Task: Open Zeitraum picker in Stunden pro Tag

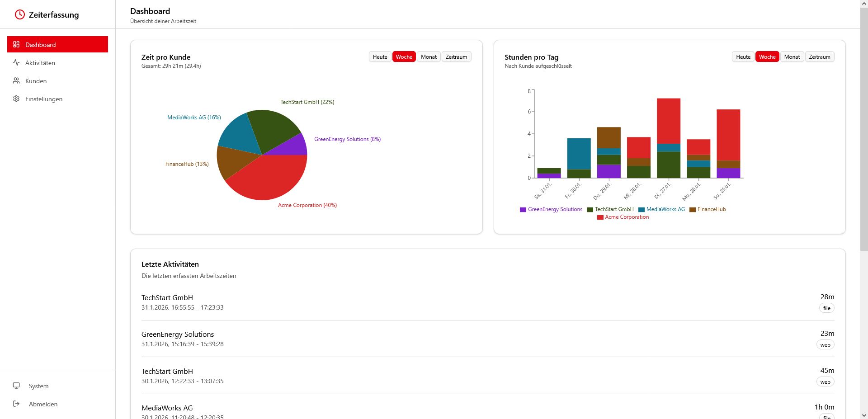Action: point(819,57)
